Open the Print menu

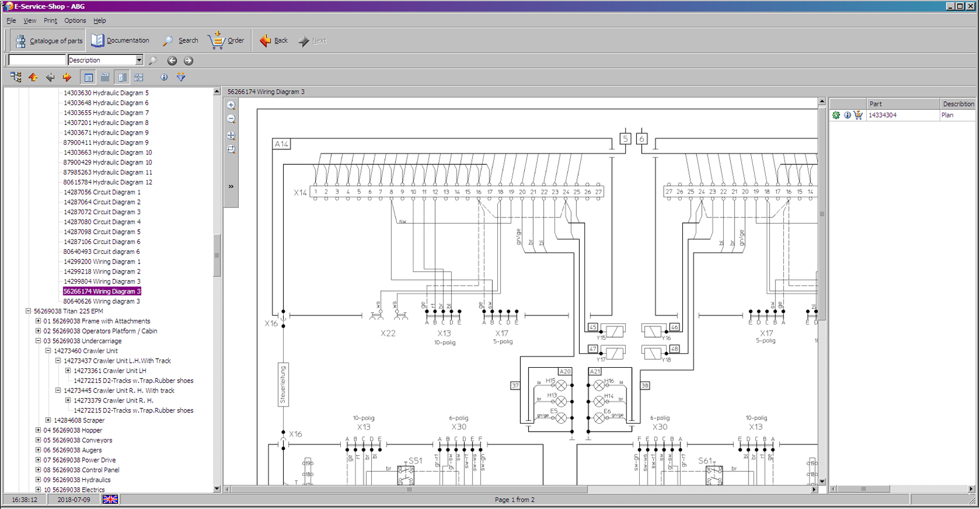(x=50, y=21)
